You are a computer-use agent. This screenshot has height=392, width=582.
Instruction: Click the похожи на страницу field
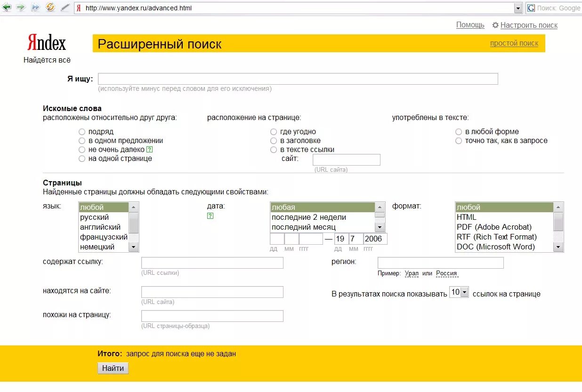pyautogui.click(x=212, y=316)
